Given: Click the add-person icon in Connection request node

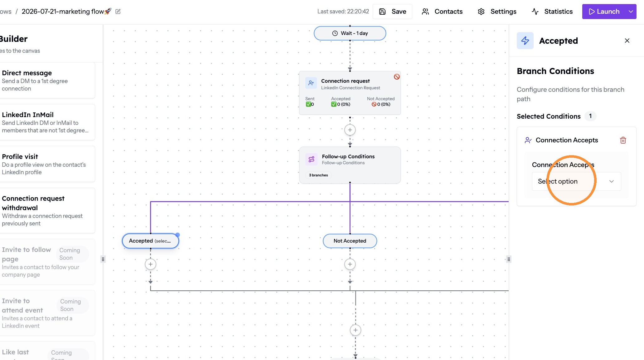Looking at the screenshot, I should click(x=311, y=83).
